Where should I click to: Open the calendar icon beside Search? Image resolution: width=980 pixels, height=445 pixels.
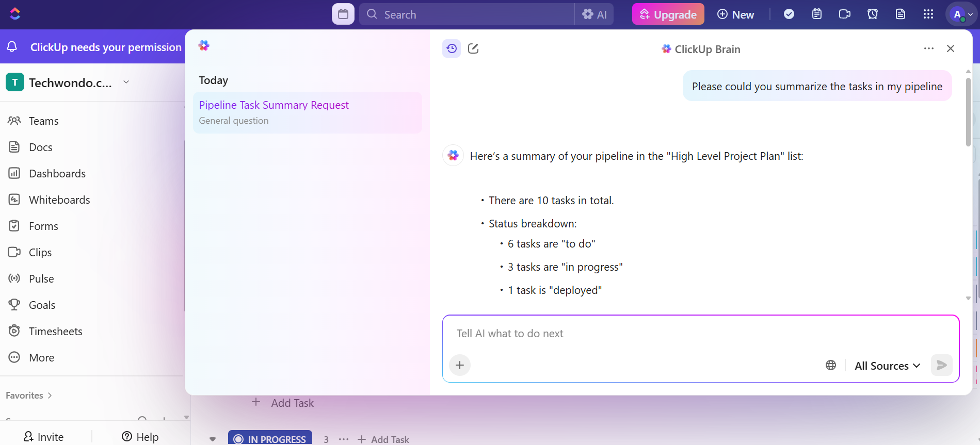[x=343, y=14]
